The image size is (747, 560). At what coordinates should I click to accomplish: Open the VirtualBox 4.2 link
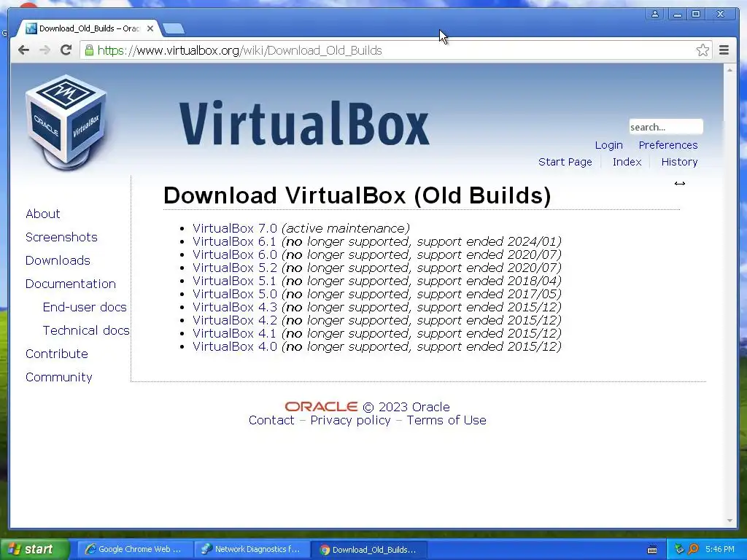[235, 320]
